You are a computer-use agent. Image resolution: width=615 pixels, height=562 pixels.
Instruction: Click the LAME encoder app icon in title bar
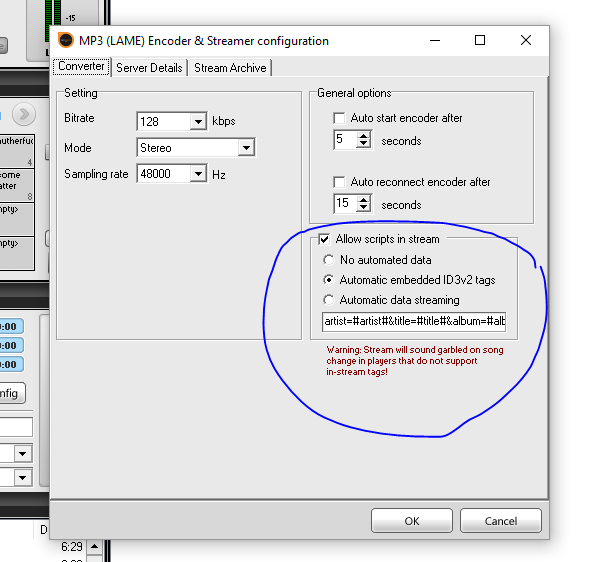[66, 40]
